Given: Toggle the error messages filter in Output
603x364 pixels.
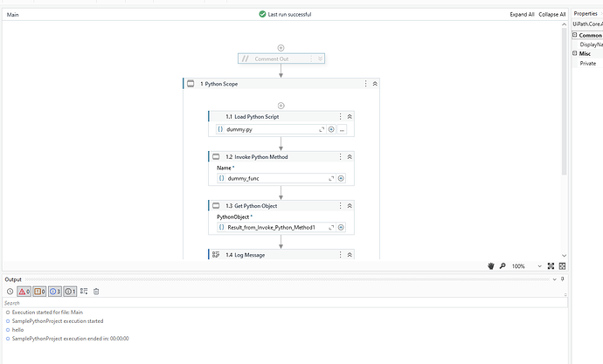Looking at the screenshot, I should pyautogui.click(x=25, y=292).
